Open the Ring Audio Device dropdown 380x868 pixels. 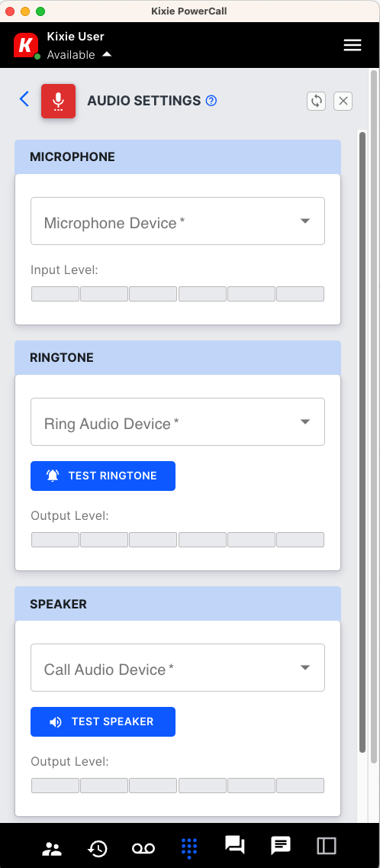pyautogui.click(x=178, y=422)
